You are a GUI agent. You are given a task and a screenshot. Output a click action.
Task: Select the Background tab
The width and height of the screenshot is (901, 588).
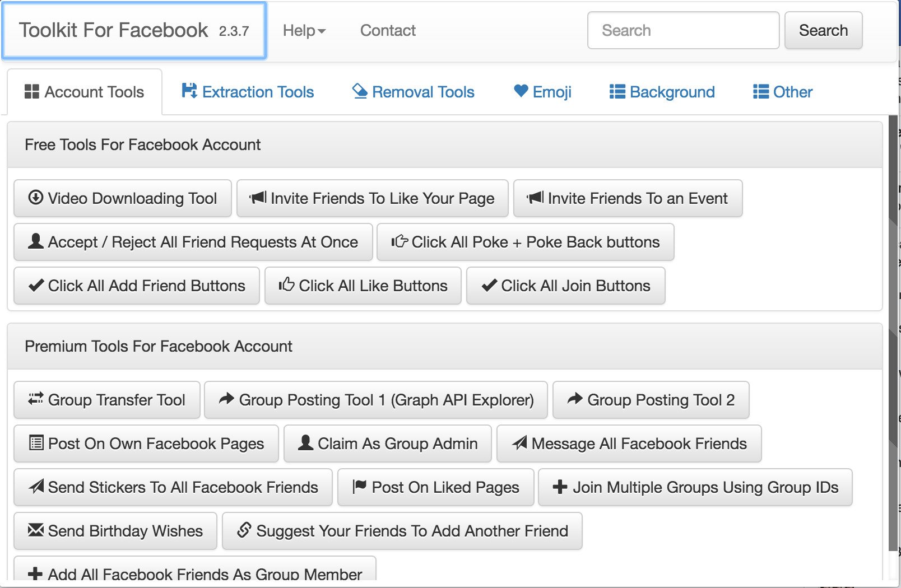[662, 92]
